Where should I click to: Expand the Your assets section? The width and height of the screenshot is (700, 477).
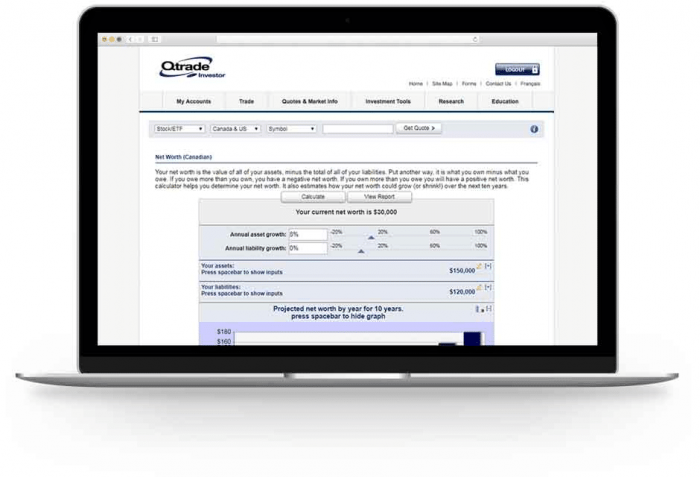point(488,266)
